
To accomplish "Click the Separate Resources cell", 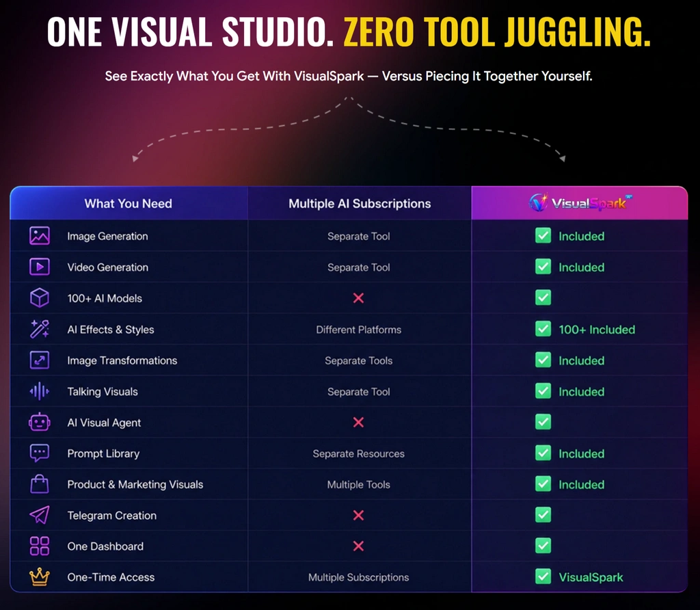I will (x=358, y=453).
